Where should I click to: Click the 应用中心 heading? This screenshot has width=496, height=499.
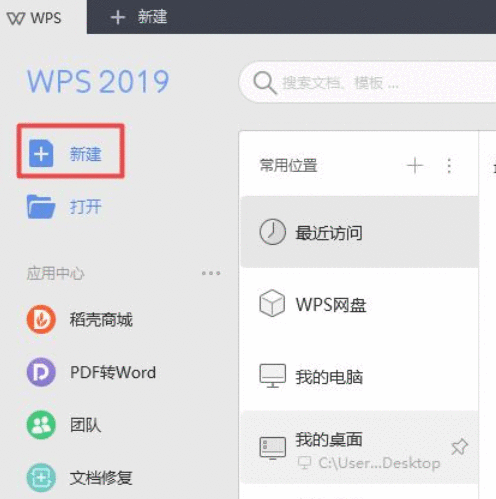point(55,273)
